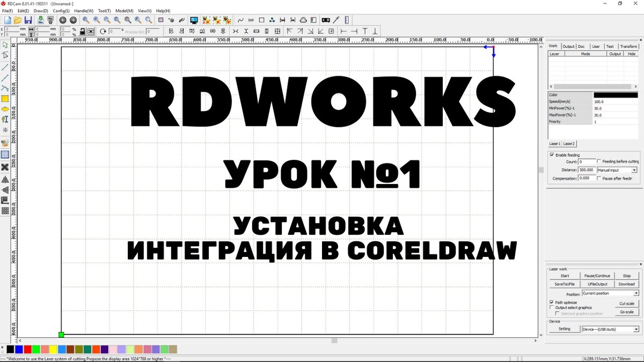Pick the red swatch in the bottom palette
Screen dimensions: 644x362
(x=27, y=349)
